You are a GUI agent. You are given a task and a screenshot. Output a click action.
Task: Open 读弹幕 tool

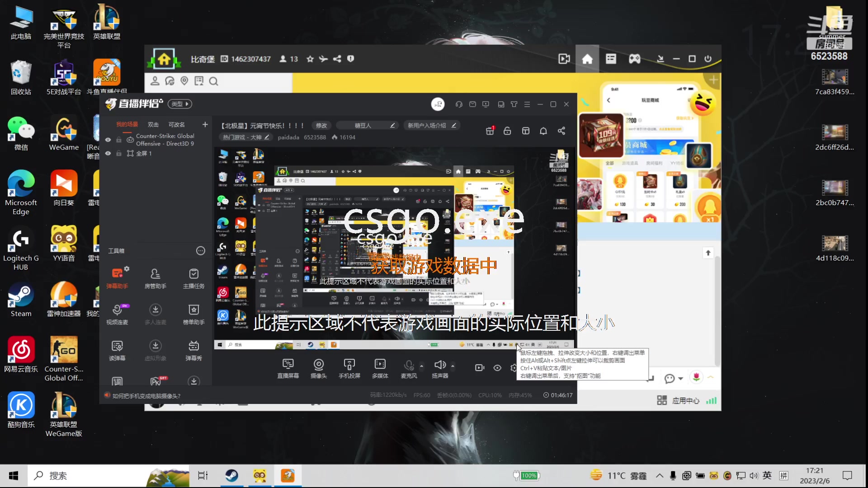point(117,350)
